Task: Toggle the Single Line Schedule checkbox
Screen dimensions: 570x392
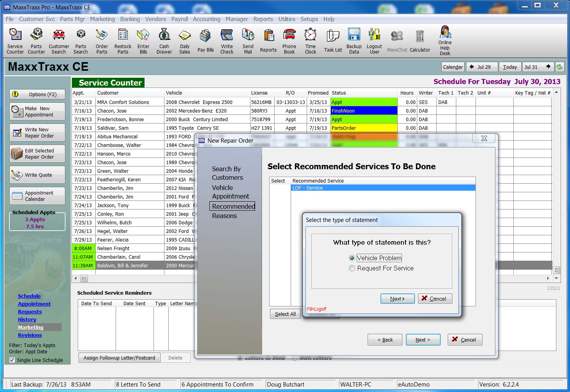Action: 12,360
